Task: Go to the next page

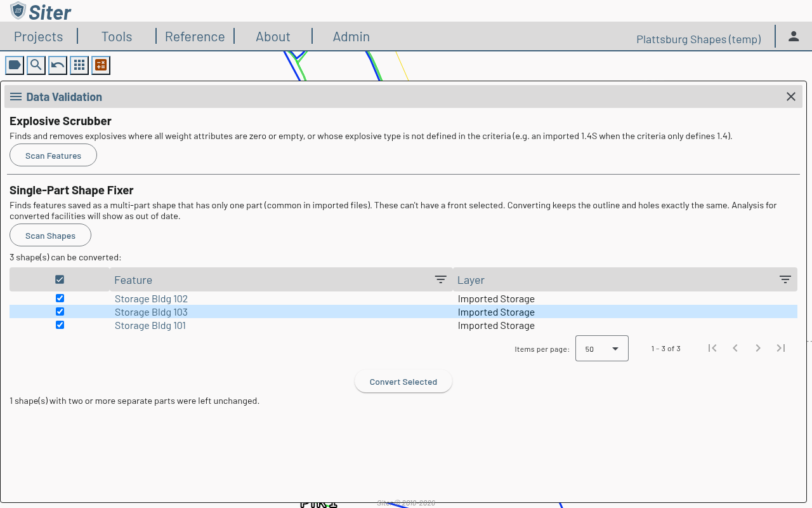Action: pyautogui.click(x=758, y=348)
